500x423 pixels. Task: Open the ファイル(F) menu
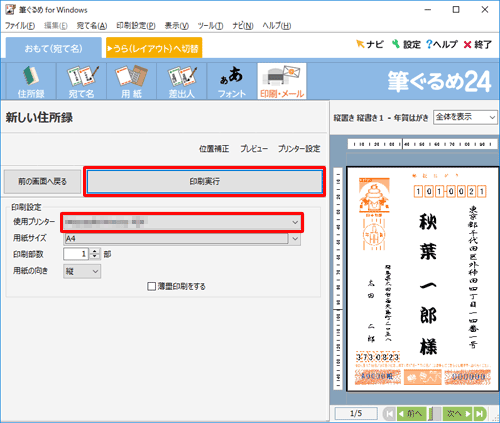20,25
